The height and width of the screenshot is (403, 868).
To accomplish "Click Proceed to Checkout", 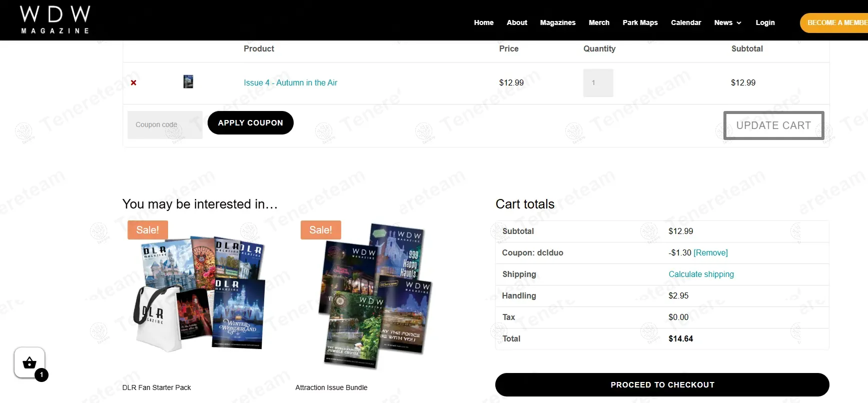I will (662, 384).
